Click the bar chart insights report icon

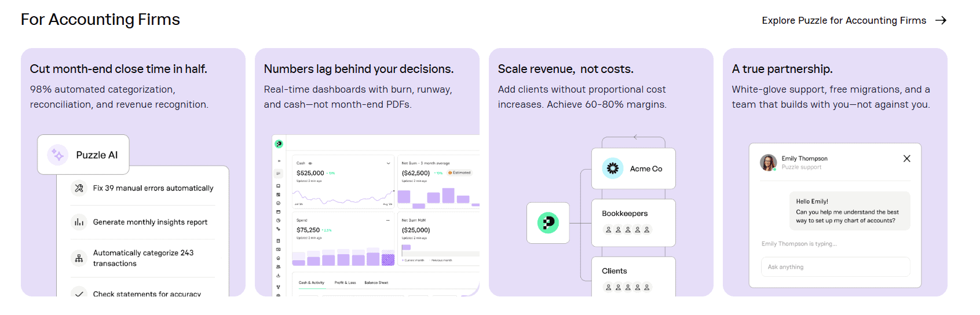point(79,222)
